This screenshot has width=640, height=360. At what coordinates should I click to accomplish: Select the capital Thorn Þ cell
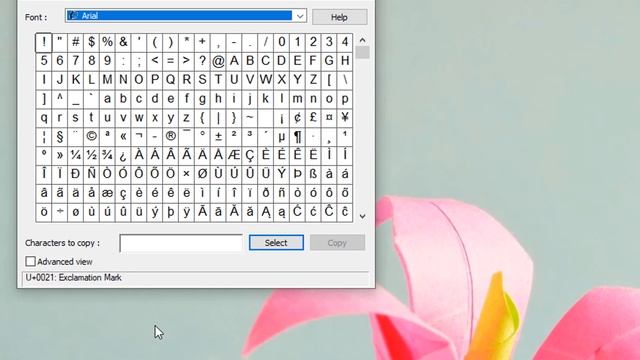(297, 174)
